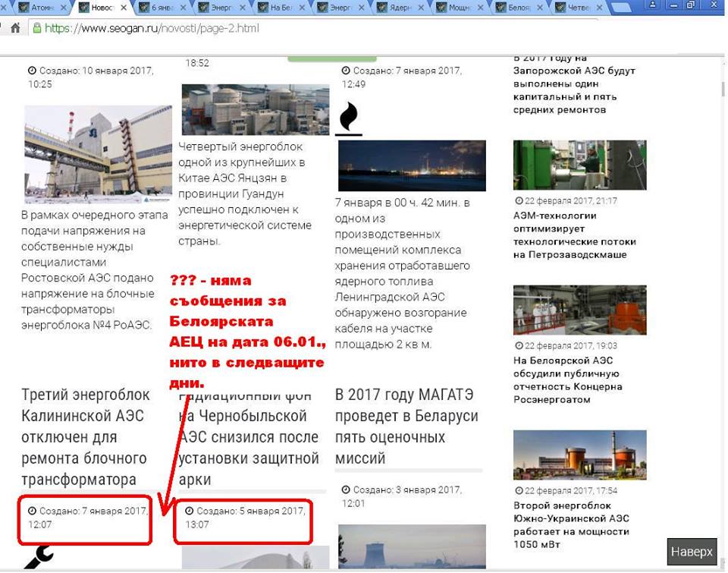Switch to the 'Белояр' tab
Screen dimensions: 728x573
518,8
